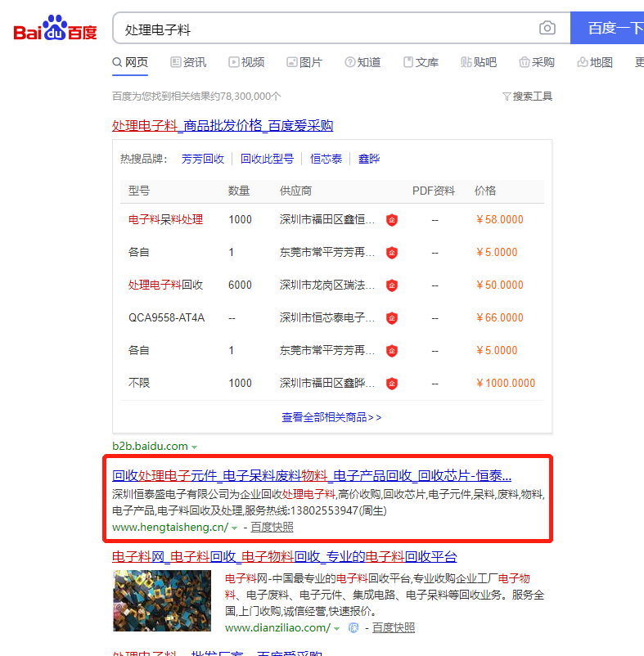Open 搜索工具 filter
This screenshot has width=644, height=656.
[527, 97]
